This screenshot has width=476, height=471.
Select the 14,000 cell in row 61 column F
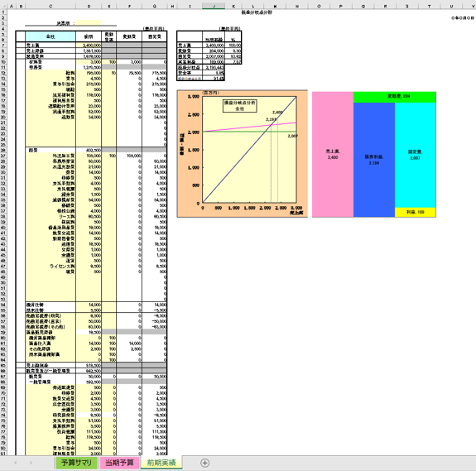(x=129, y=344)
